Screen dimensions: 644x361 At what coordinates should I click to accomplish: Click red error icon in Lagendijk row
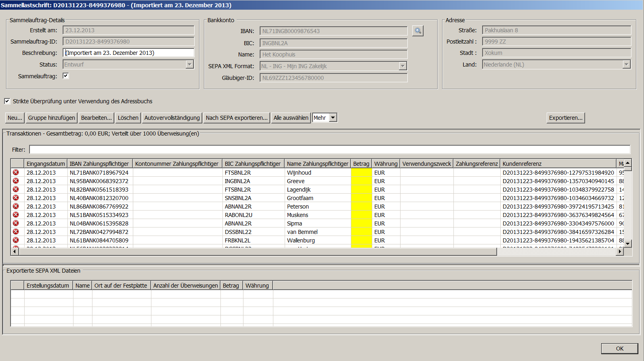16,189
